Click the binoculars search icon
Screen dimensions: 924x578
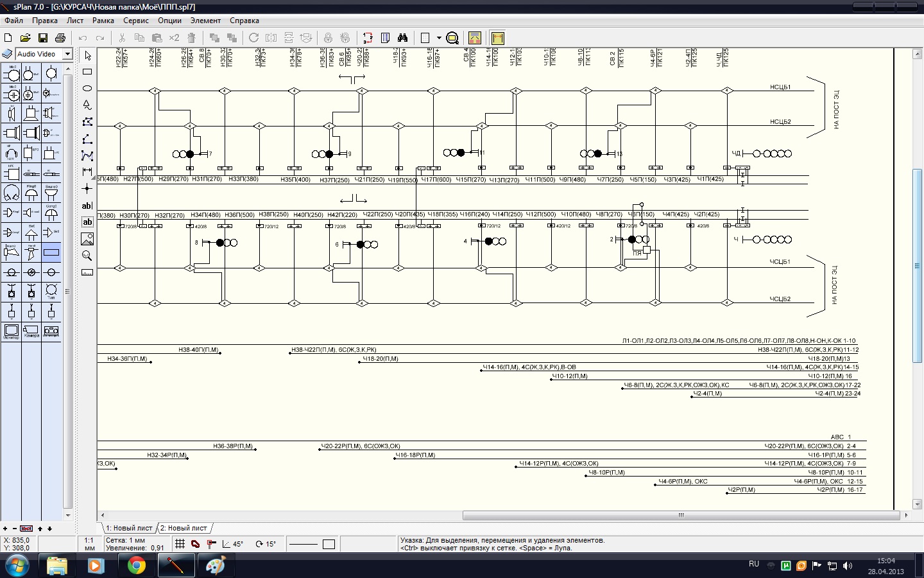tap(402, 38)
